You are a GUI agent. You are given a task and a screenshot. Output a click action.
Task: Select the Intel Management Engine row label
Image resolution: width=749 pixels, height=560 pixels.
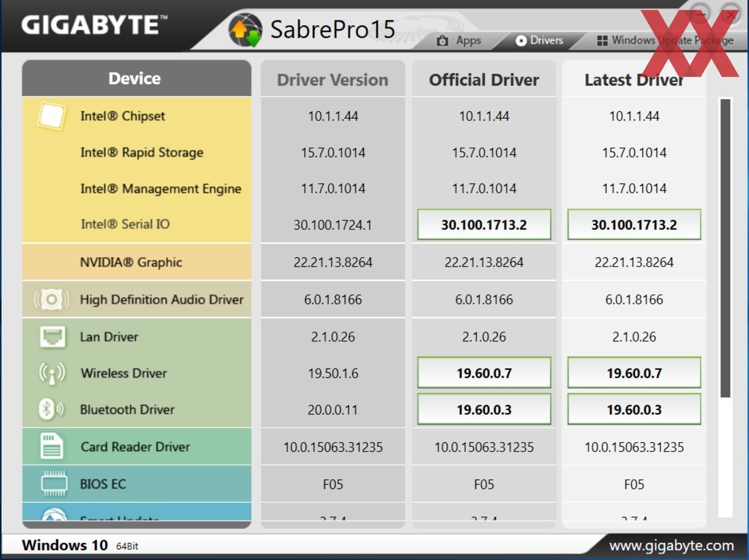pos(161,189)
